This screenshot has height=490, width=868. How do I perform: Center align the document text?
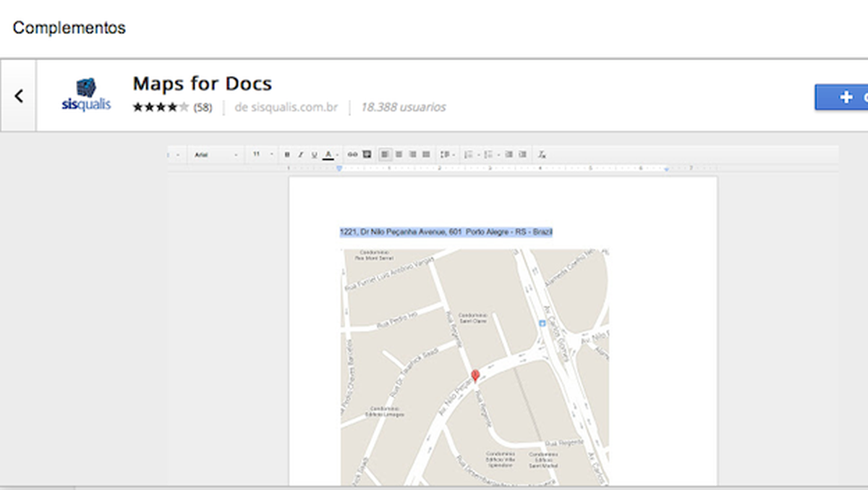pos(399,154)
